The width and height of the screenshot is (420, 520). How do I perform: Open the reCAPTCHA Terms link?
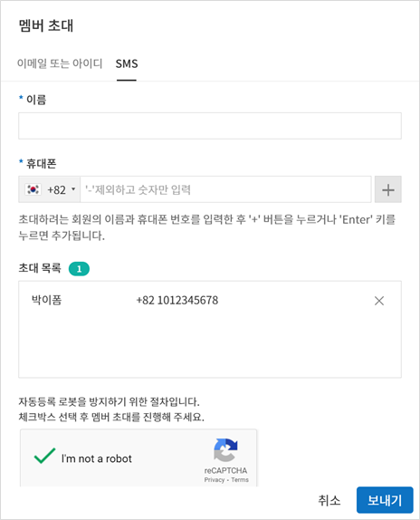click(240, 480)
